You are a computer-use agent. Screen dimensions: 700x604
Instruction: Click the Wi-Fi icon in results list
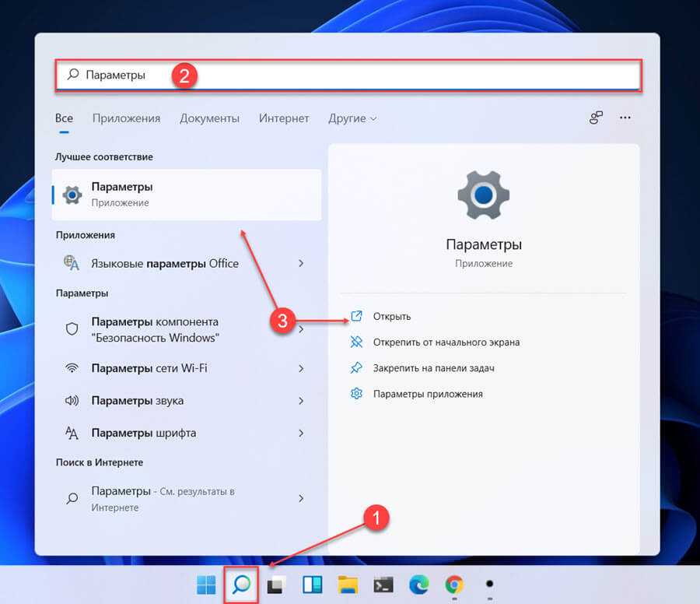pos(72,368)
